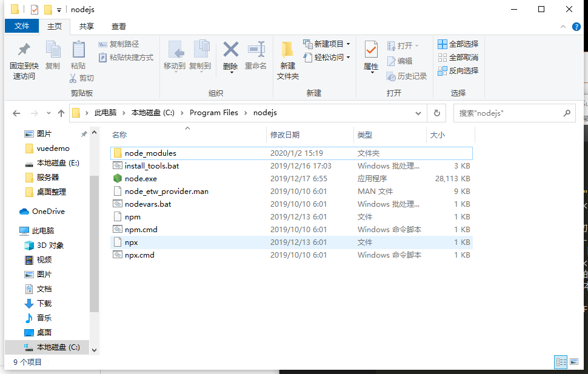Expand chevron after Program Files in path

click(x=246, y=113)
